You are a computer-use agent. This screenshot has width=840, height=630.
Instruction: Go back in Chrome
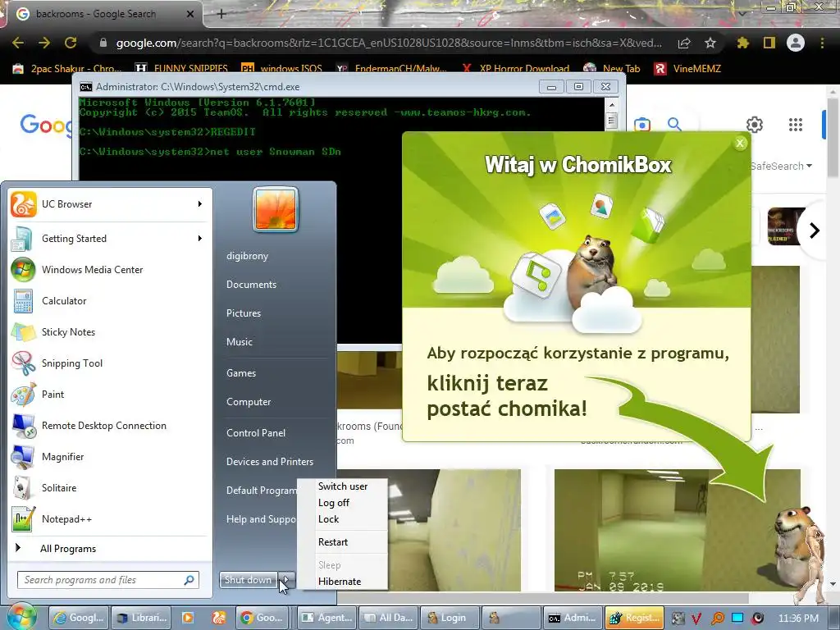[x=18, y=43]
